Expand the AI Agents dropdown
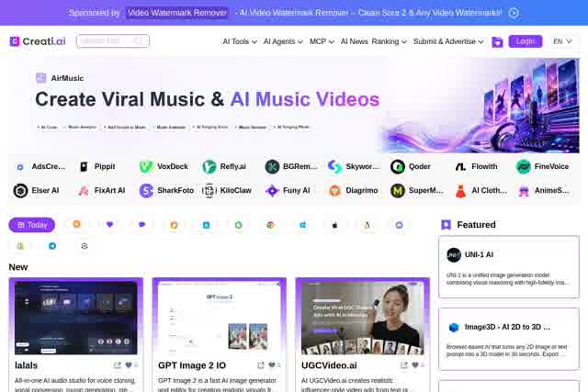588x392 pixels. (283, 41)
